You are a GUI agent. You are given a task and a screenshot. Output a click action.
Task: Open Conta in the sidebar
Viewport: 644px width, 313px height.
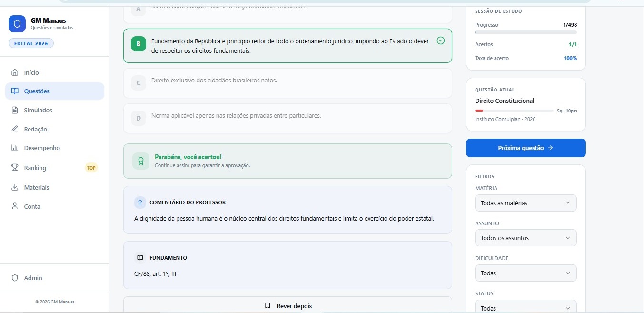click(x=55, y=206)
